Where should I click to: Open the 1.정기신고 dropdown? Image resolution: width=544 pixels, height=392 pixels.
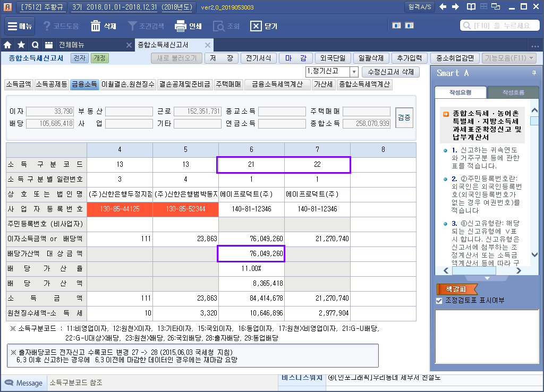(354, 72)
